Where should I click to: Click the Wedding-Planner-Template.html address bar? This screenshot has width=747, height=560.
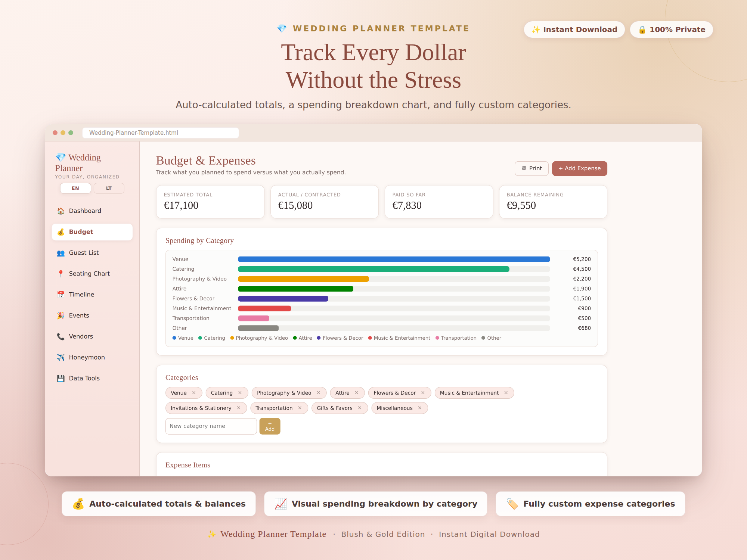click(x=161, y=133)
